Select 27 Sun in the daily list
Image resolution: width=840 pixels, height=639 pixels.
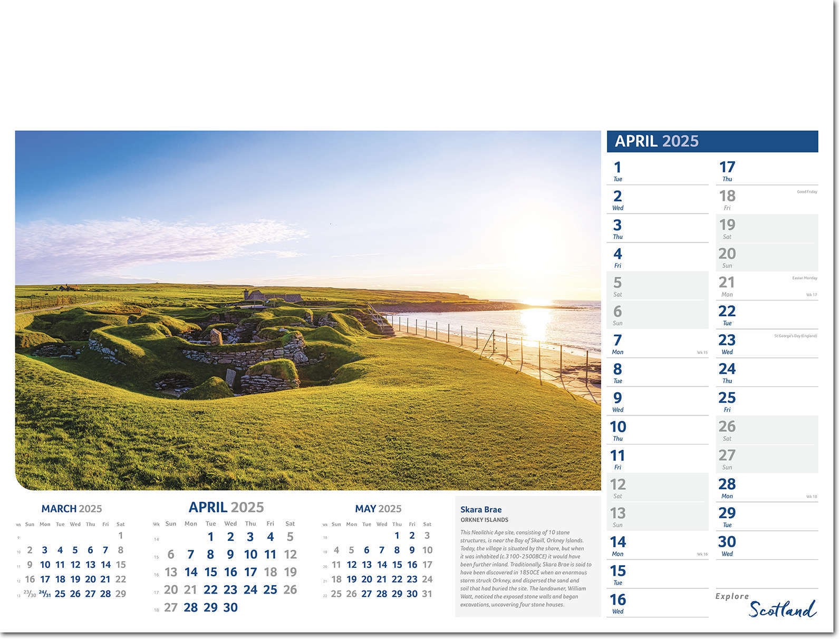[767, 459]
